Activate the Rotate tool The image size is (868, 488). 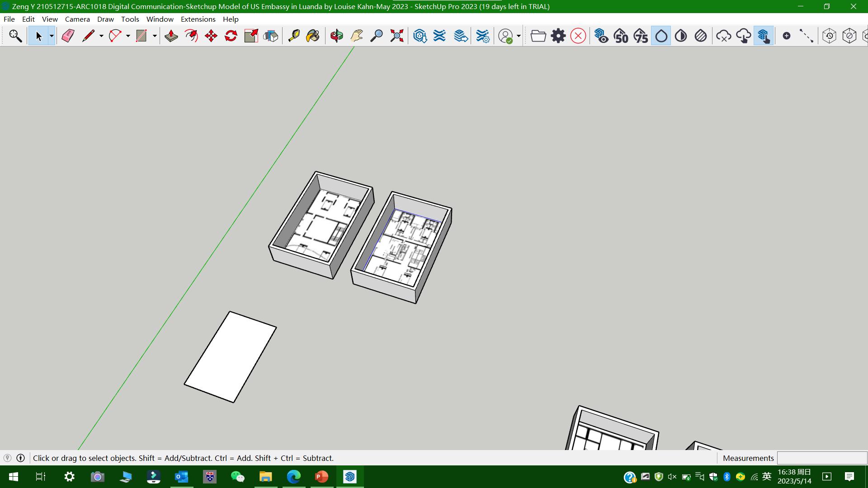[x=231, y=36]
